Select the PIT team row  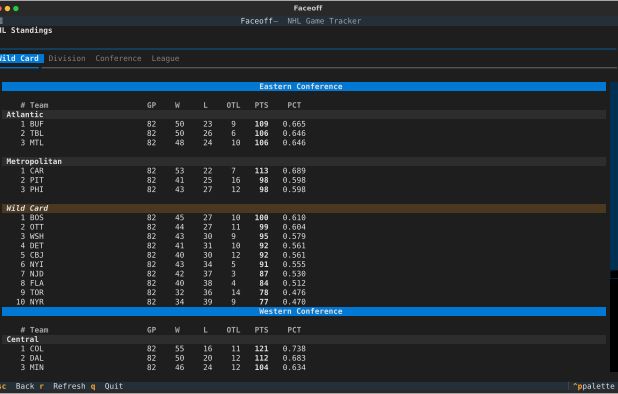tap(304, 180)
